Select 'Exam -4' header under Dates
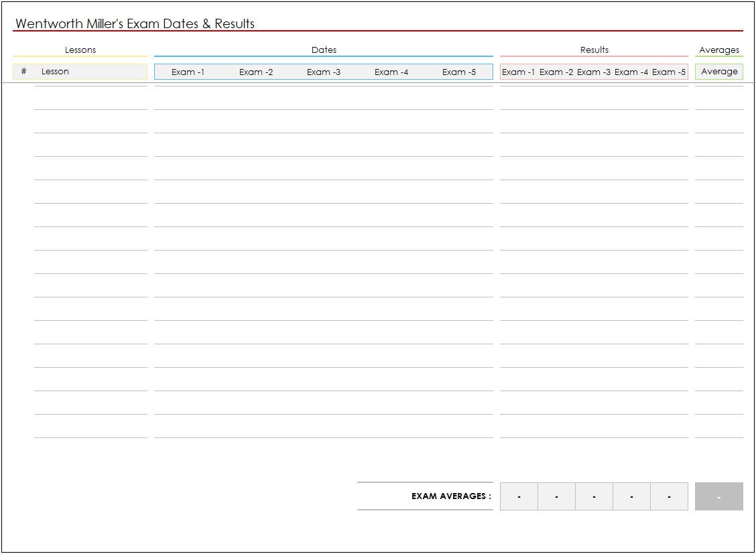Image resolution: width=756 pixels, height=554 pixels. pos(391,72)
